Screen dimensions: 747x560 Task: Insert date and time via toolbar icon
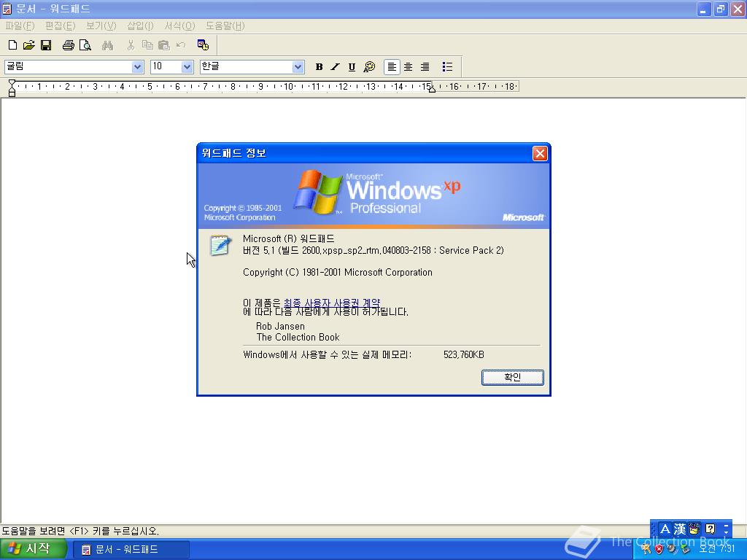[x=203, y=45]
